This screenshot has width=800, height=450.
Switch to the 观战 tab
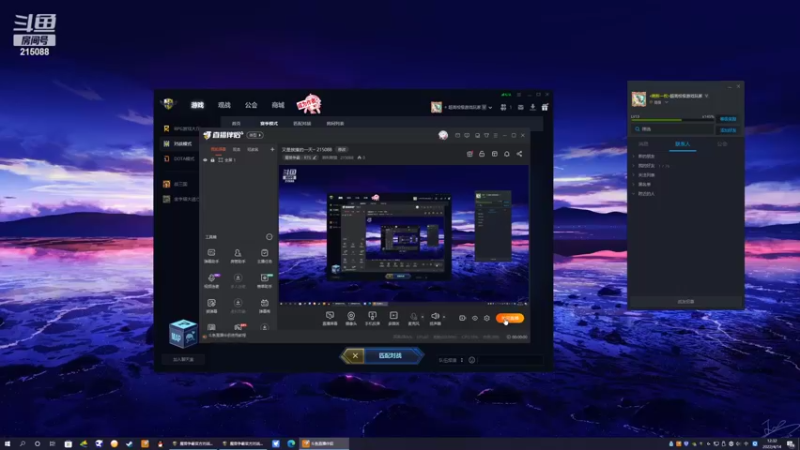[x=224, y=105]
